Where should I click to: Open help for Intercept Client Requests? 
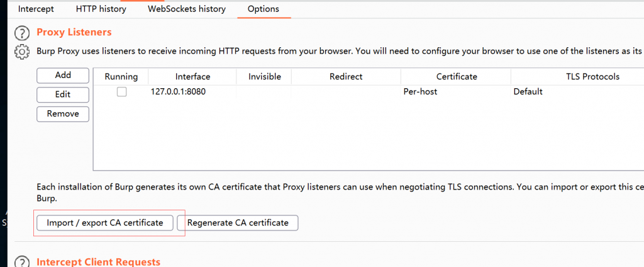(x=22, y=262)
